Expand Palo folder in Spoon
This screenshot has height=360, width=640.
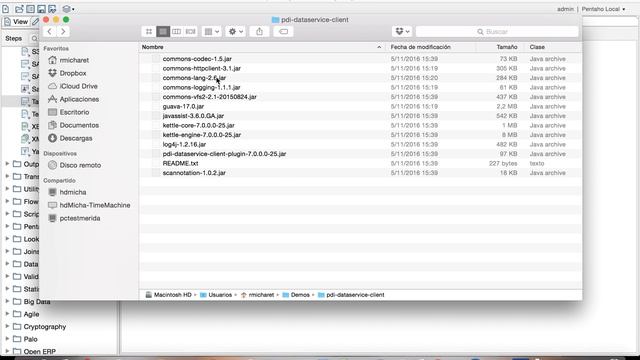[x=7, y=339]
